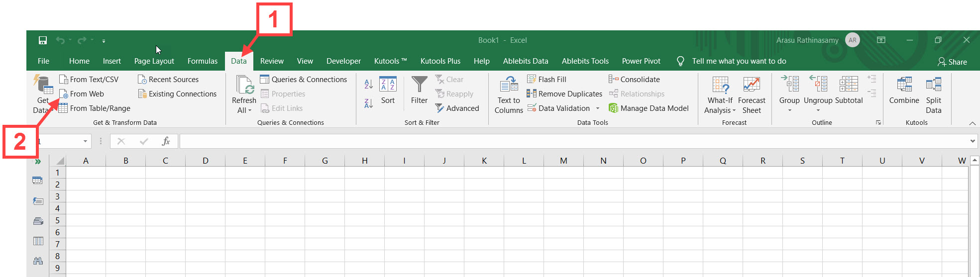The height and width of the screenshot is (277, 980).
Task: Select the column D header
Action: click(x=205, y=161)
